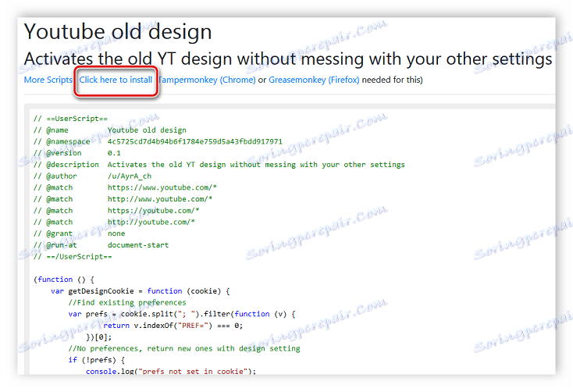The height and width of the screenshot is (392, 573).
Task: Click the console.log 'prefs not set' line
Action: tap(171, 371)
